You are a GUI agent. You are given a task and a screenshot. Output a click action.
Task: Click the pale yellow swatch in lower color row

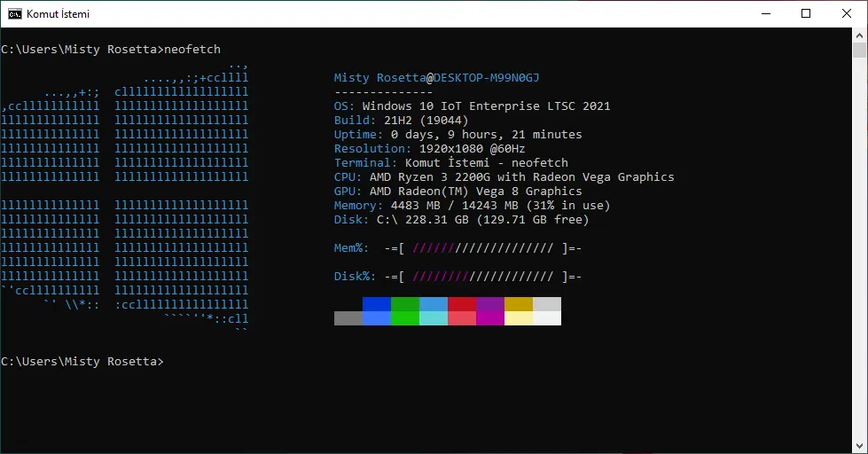519,318
